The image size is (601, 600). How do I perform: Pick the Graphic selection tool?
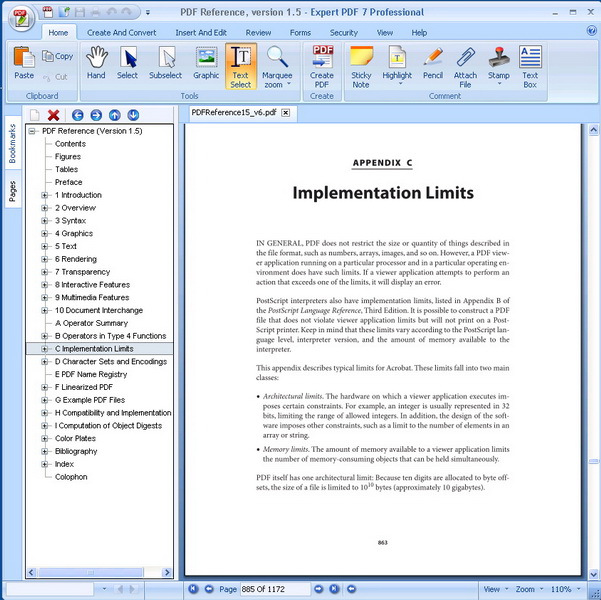(x=206, y=63)
